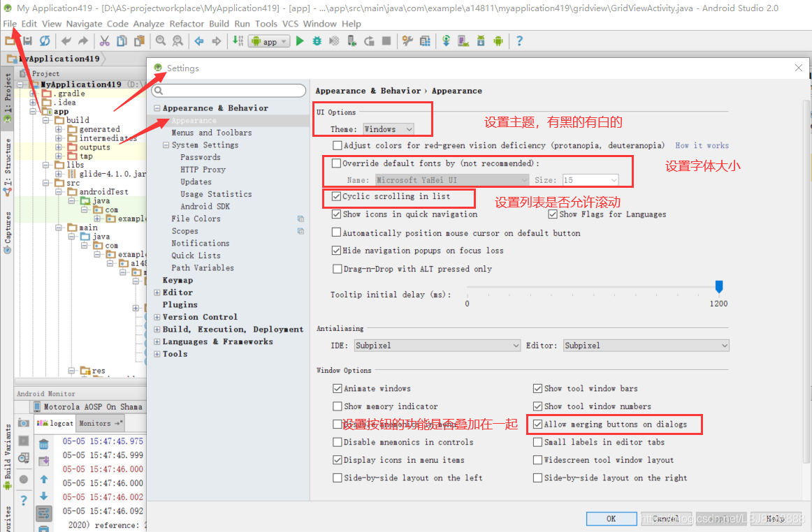812x532 pixels.
Task: Click the Redo arrow icon
Action: 83,41
